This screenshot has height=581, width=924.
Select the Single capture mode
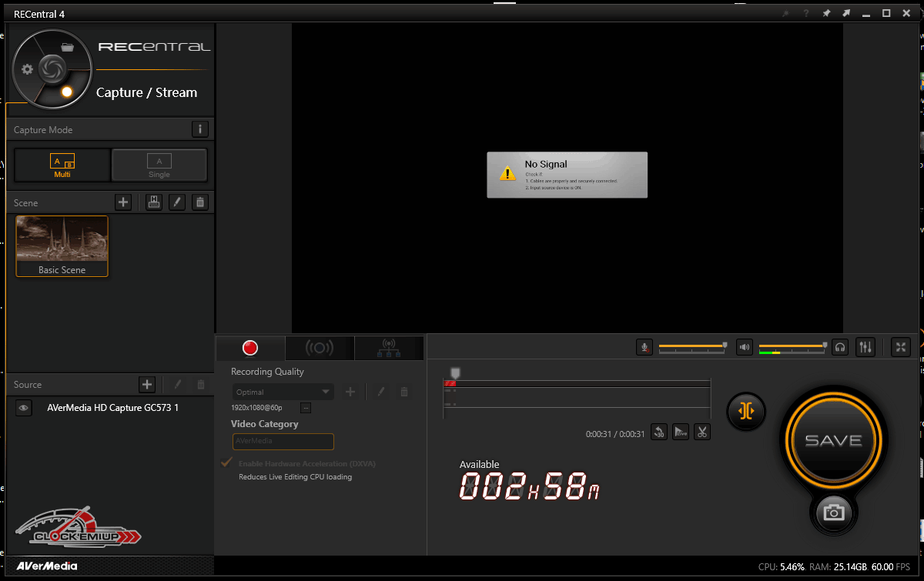click(159, 165)
